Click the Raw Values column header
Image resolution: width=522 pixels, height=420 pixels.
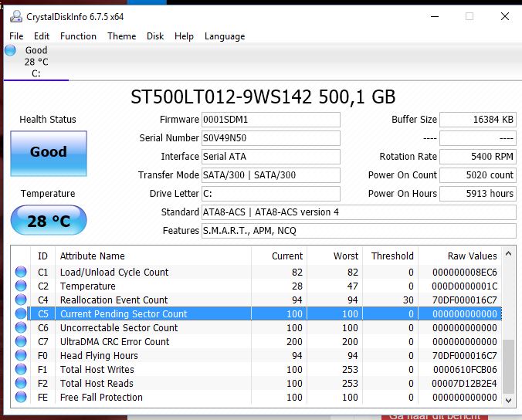459,256
